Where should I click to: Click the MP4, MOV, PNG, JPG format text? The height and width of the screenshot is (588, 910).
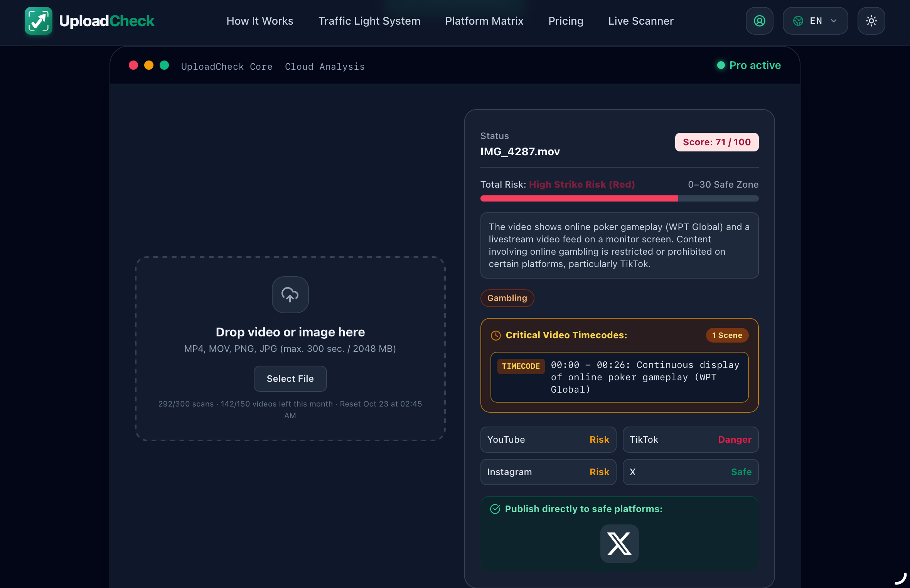[290, 349]
